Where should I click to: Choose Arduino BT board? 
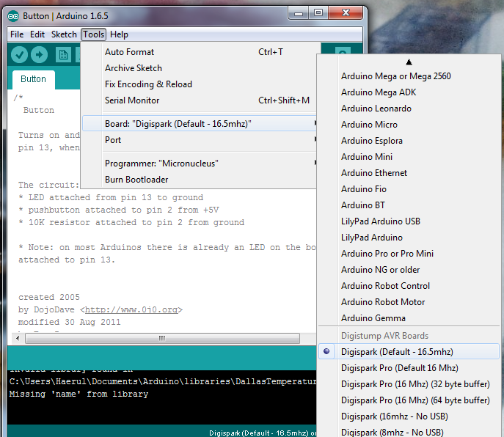click(x=409, y=205)
